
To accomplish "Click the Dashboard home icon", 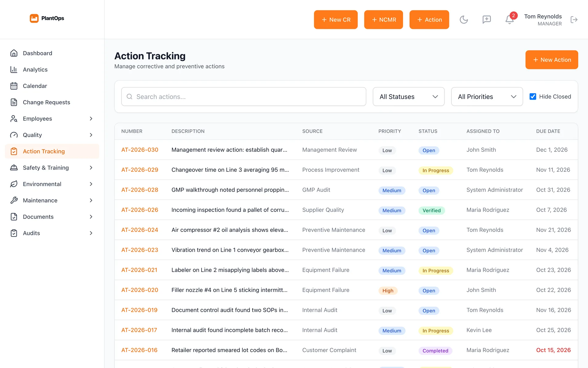I will coord(14,53).
